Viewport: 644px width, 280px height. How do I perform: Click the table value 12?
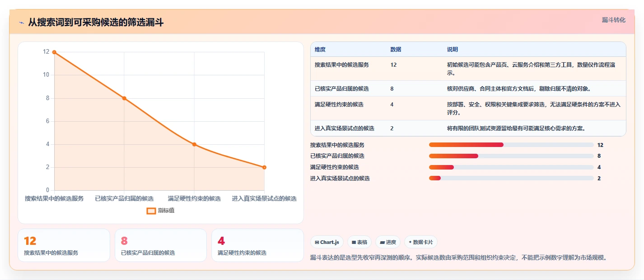click(393, 65)
